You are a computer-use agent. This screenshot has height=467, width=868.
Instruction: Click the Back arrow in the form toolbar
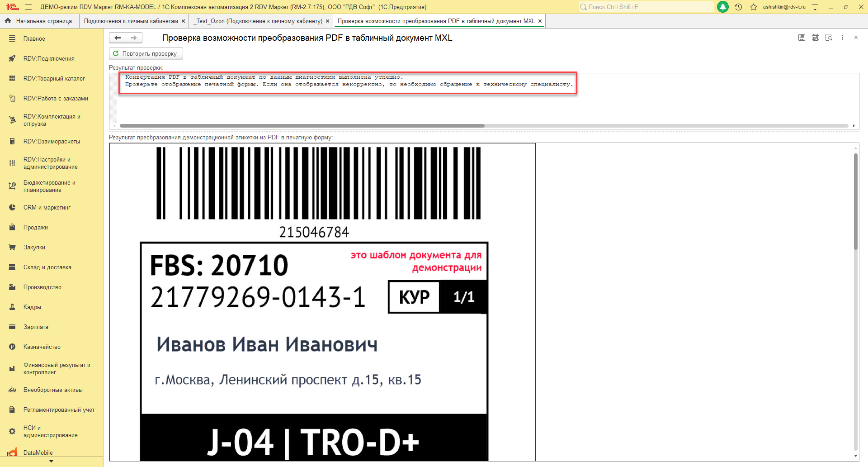tap(118, 38)
